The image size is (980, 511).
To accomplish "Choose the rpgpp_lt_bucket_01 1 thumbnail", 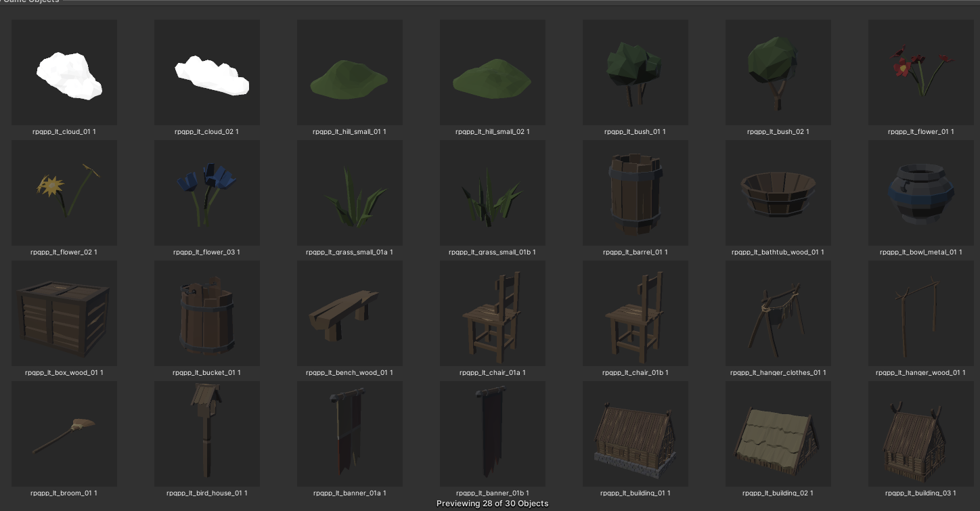I will pyautogui.click(x=207, y=313).
